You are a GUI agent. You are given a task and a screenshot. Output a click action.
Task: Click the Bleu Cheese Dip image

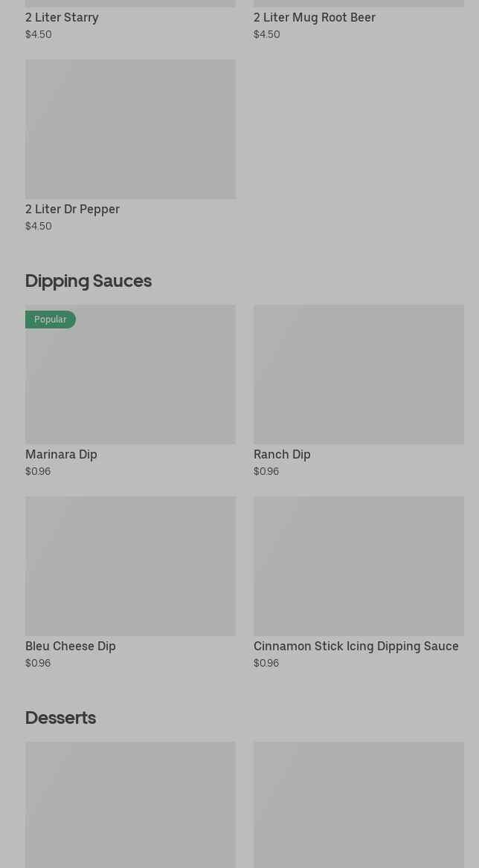(130, 566)
